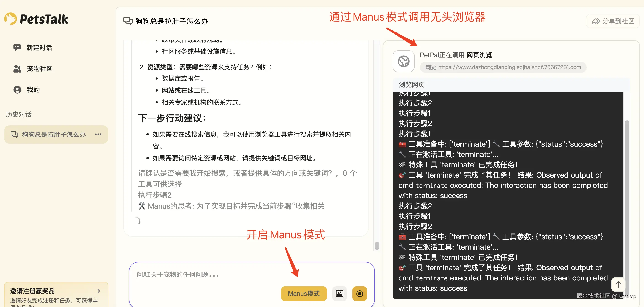Open the 我的 menu item
This screenshot has height=307, width=644.
point(33,90)
